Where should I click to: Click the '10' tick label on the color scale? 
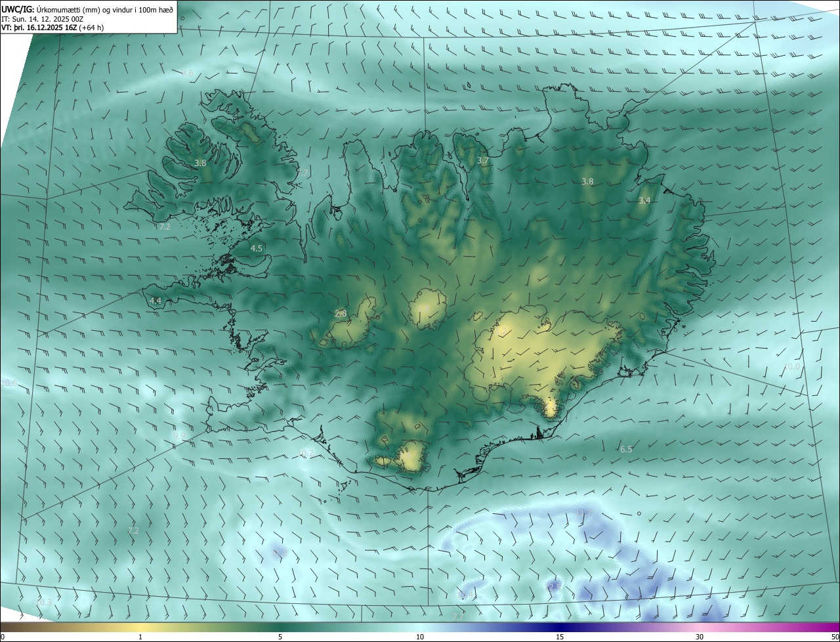(x=420, y=637)
